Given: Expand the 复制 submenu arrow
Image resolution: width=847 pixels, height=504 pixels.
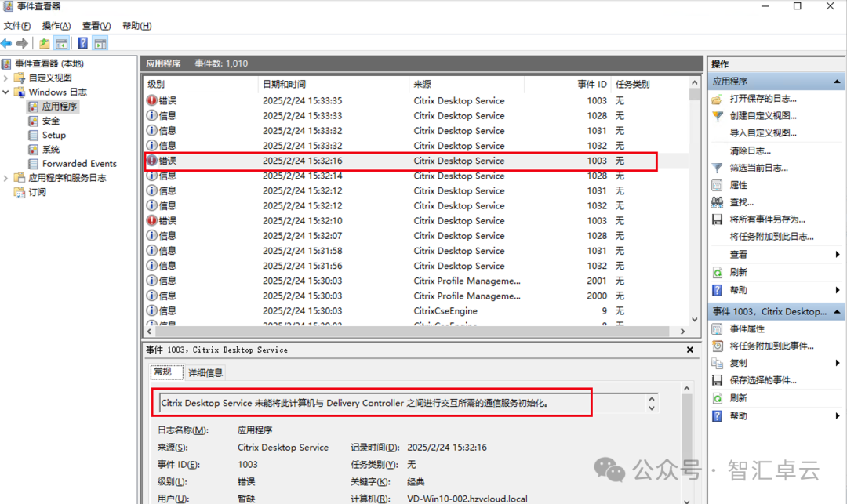Looking at the screenshot, I should point(838,363).
